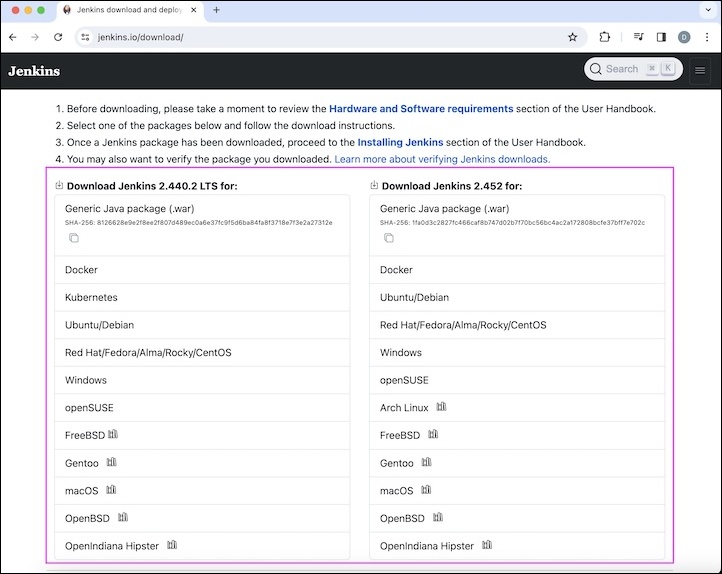Screen dimensions: 722x574
Task: Toggle the browser side panel
Action: click(661, 37)
